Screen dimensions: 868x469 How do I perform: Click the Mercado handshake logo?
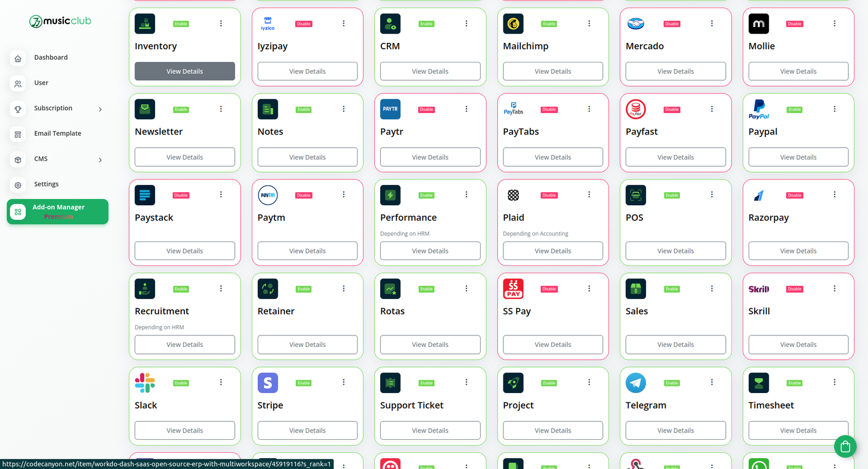tap(636, 24)
